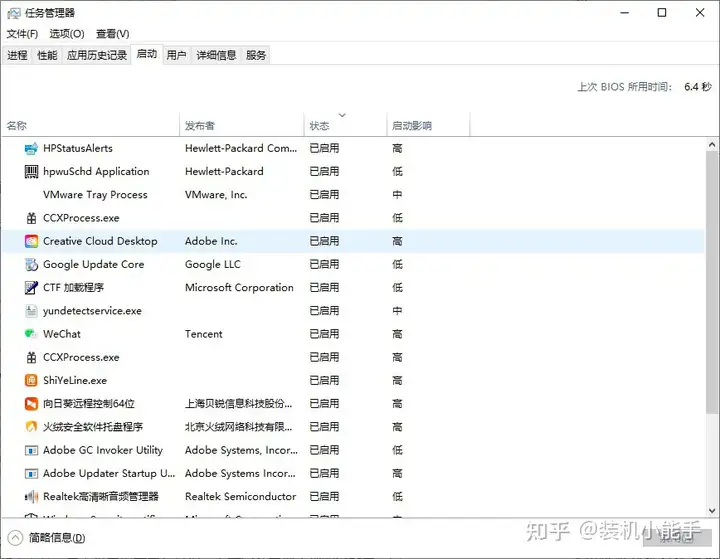The image size is (720, 559).
Task: Click the Google Update Core icon
Action: 31,265
